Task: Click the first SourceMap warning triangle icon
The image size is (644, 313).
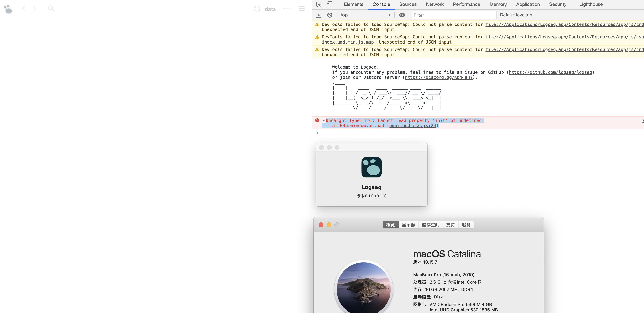Action: 317,25
